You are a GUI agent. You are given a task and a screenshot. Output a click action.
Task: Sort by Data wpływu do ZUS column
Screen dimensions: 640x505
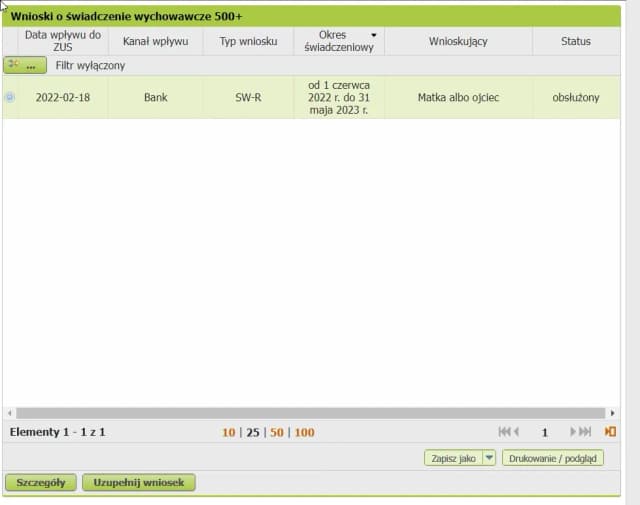click(x=62, y=41)
